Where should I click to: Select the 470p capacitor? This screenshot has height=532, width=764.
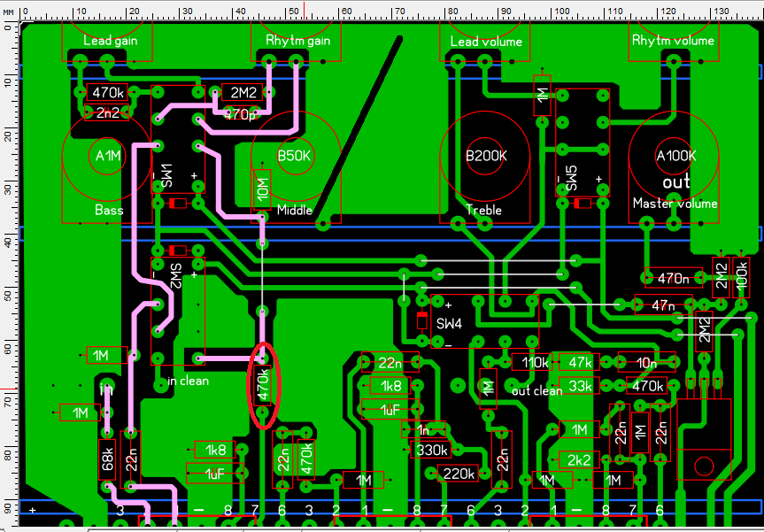click(242, 115)
